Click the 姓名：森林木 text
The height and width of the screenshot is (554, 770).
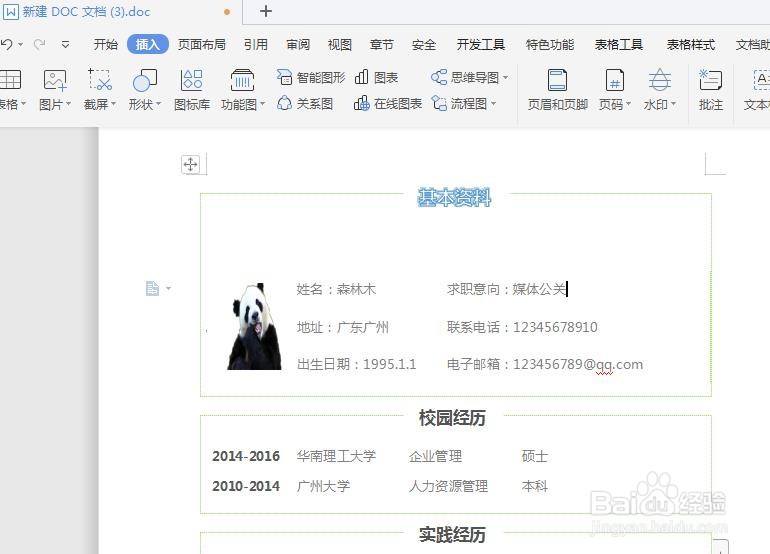coord(336,289)
